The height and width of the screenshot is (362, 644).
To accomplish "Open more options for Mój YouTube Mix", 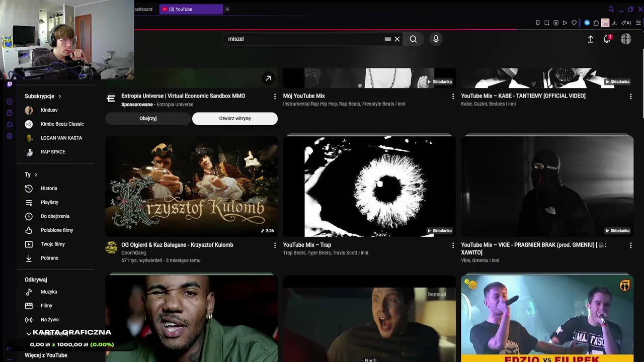I will (x=453, y=96).
